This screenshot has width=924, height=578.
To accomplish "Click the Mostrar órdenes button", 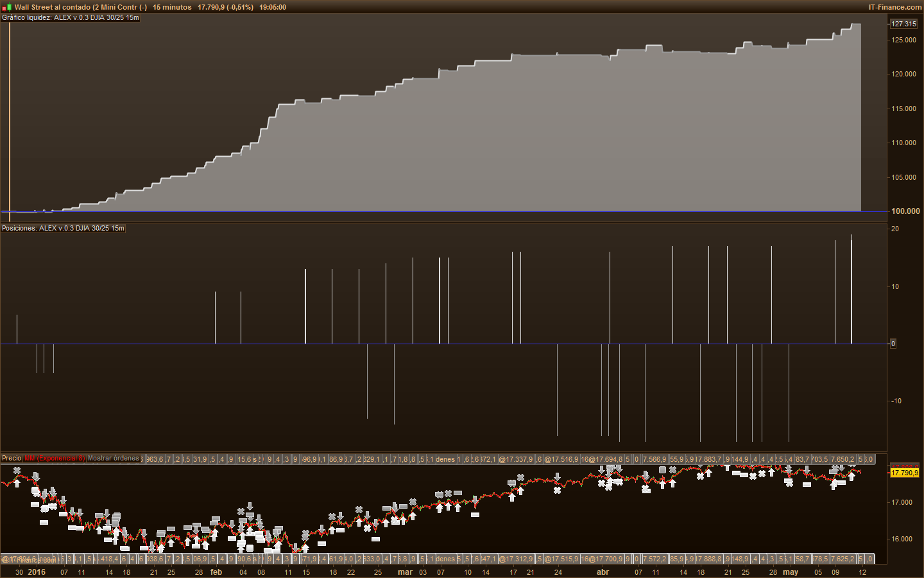I will coord(113,459).
